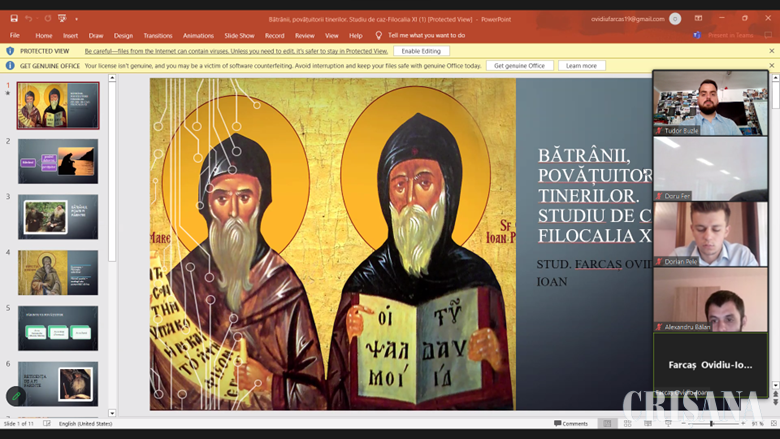Click the Learn more button

pos(581,66)
